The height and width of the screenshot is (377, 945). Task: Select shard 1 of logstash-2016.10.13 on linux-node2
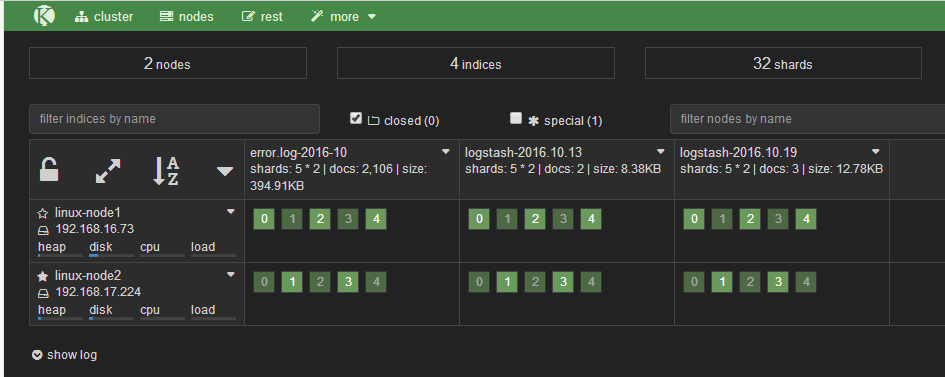pos(507,282)
